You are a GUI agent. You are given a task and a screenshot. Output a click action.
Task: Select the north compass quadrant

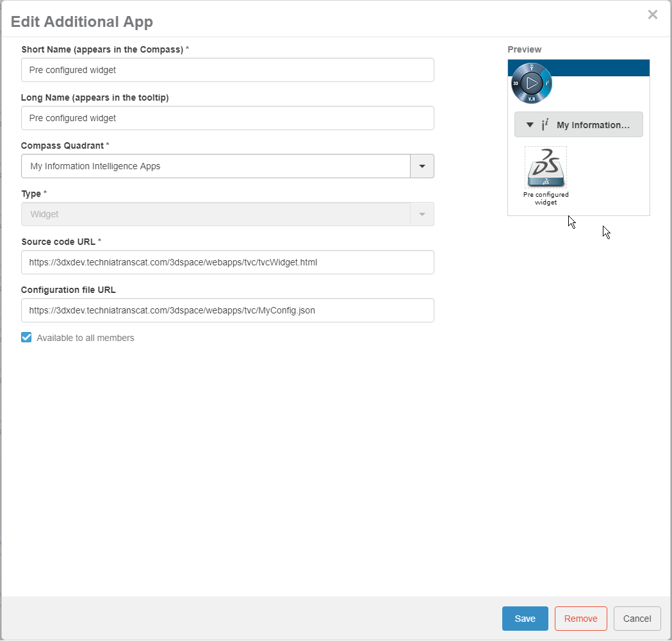531,67
